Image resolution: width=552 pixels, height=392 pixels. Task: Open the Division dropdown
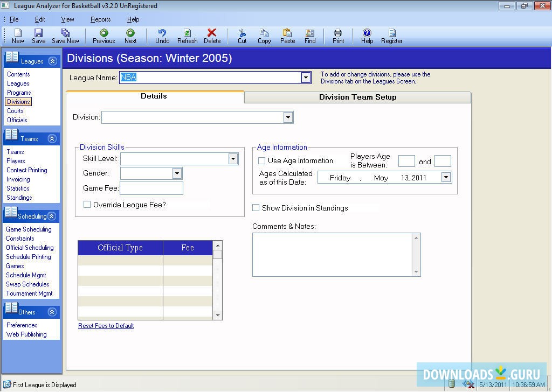pos(288,117)
